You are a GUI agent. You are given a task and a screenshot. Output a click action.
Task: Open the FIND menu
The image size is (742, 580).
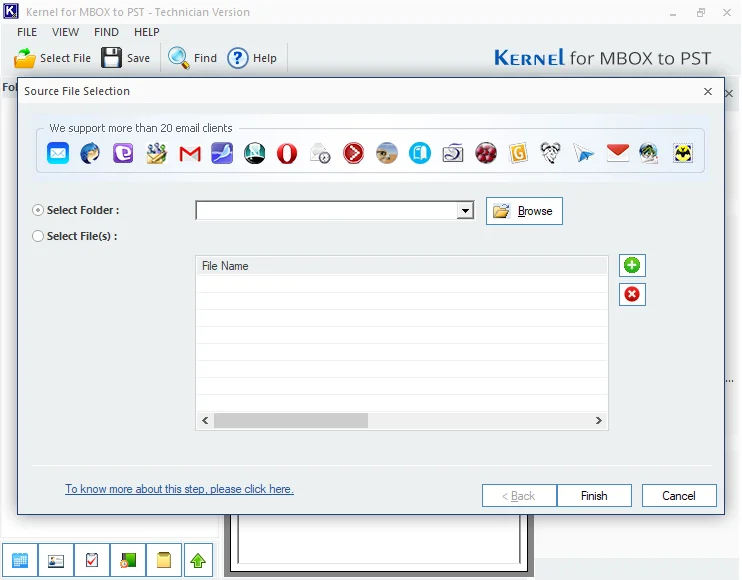tap(106, 32)
